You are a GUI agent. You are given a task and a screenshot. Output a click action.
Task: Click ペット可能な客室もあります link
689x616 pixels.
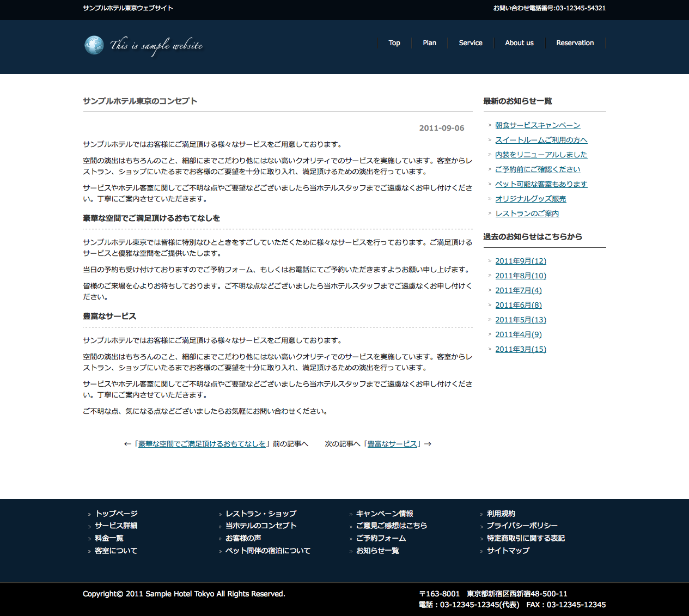click(541, 184)
